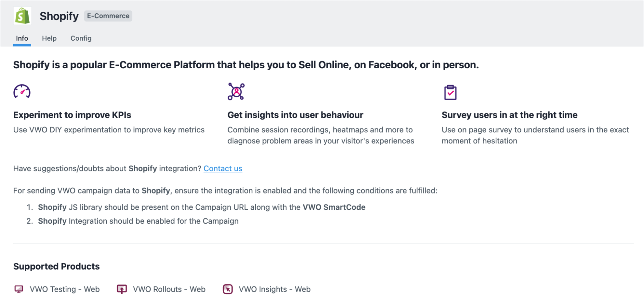Click the Experiment to improve KPIs heading
The height and width of the screenshot is (308, 644).
[72, 115]
